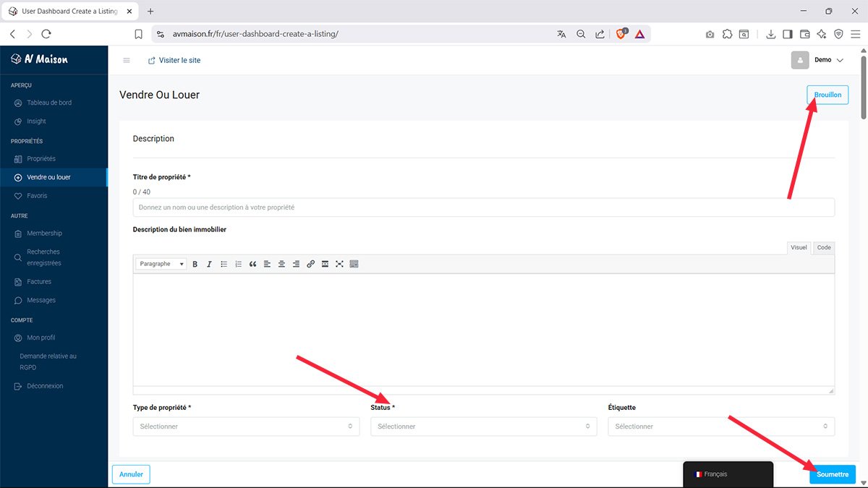Image resolution: width=868 pixels, height=488 pixels.
Task: Add a blockquote in the editor
Action: pos(252,265)
